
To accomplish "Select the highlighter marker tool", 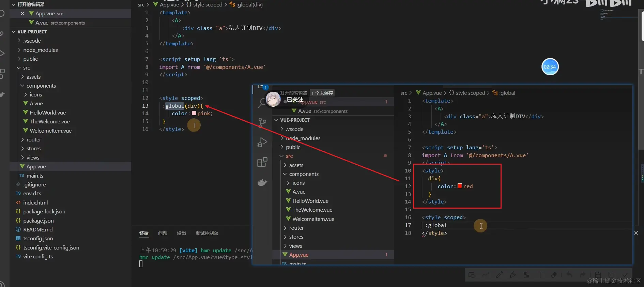I will point(513,275).
